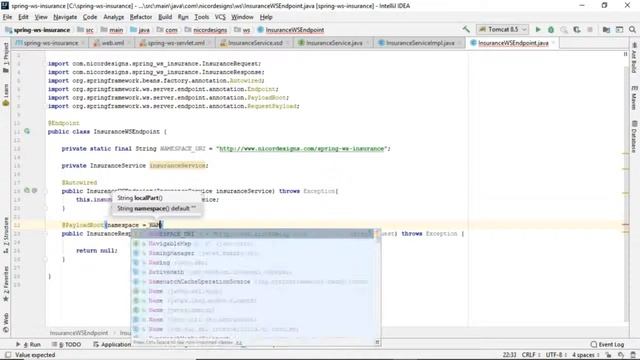Click the InsuranceWSEndpoint class breadcrumb in navigation bar
This screenshot has height=360, width=640.
pyautogui.click(x=291, y=30)
